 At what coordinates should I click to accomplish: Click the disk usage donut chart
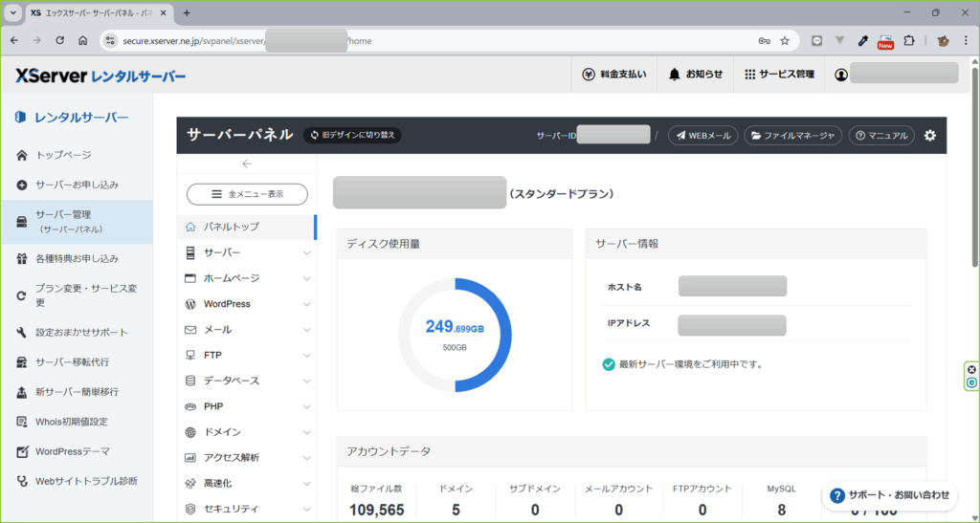point(455,336)
